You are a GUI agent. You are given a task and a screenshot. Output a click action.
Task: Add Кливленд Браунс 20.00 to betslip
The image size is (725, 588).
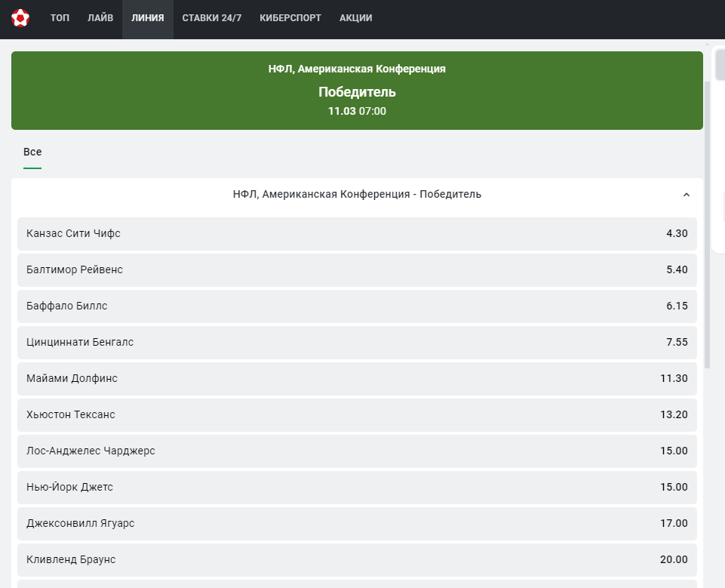click(x=357, y=560)
